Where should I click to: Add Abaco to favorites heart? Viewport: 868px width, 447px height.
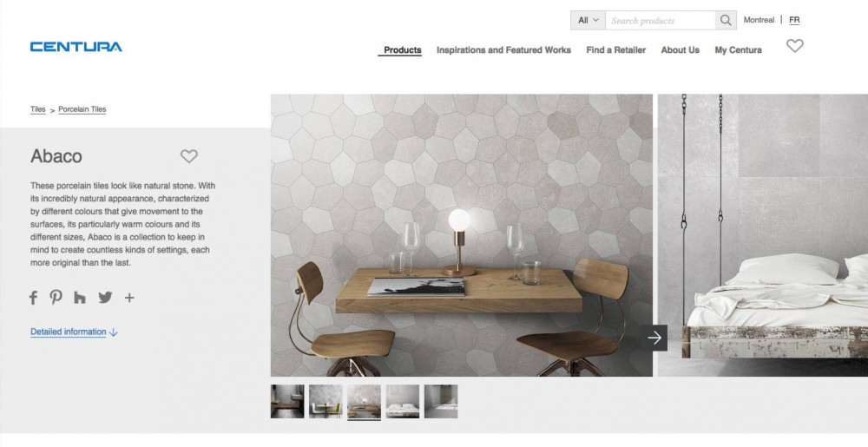[188, 156]
